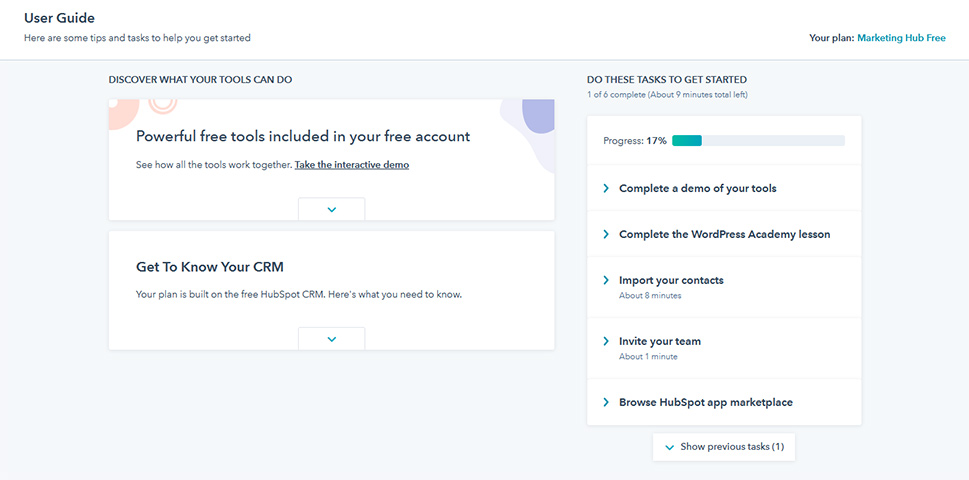The width and height of the screenshot is (969, 480).
Task: Select Complete the WordPress Academy lesson task
Action: point(724,234)
